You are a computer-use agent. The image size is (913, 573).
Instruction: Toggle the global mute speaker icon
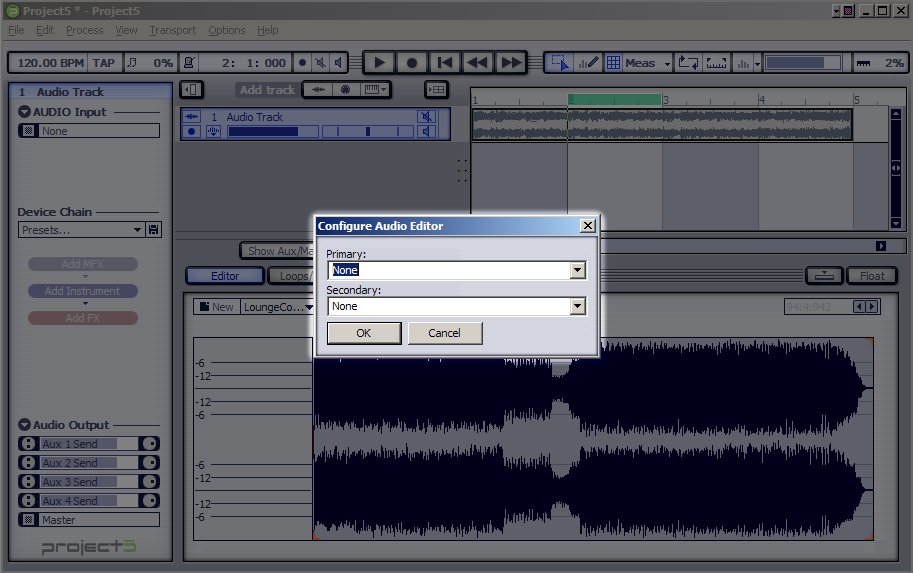(320, 62)
